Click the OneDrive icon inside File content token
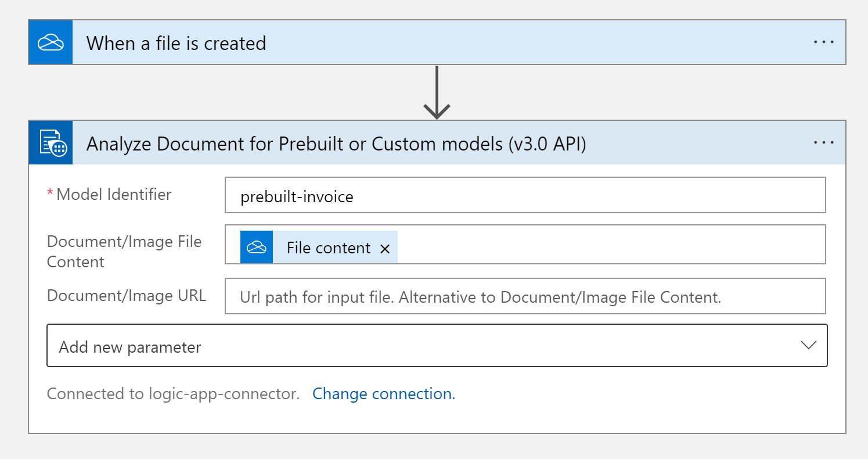This screenshot has height=459, width=868. click(x=256, y=247)
